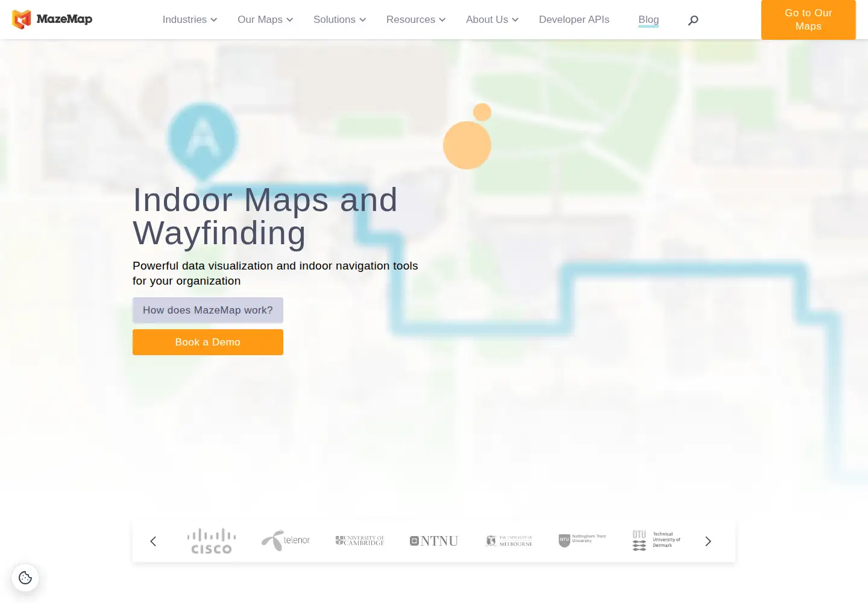Click Go to Our Maps button
The image size is (868, 603).
(808, 20)
